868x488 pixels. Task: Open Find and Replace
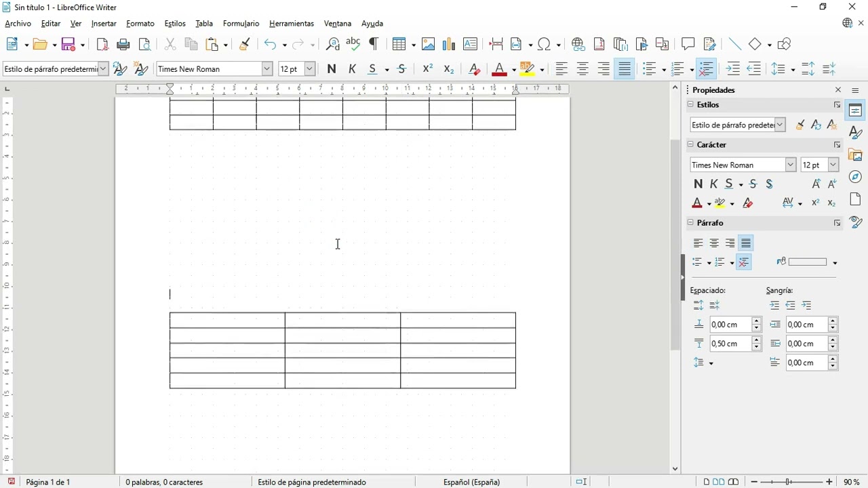coord(332,44)
